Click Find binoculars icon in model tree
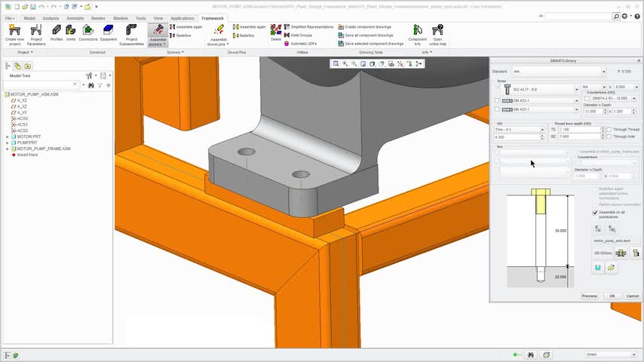 (x=90, y=85)
